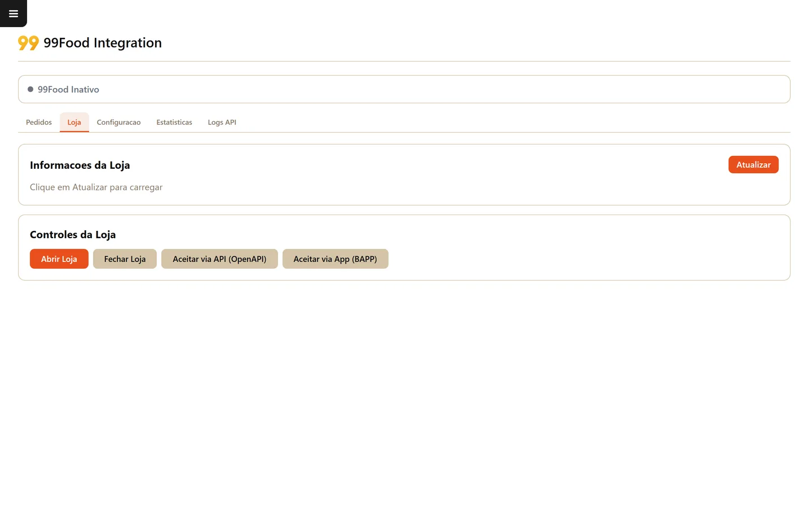Go to the Estatisticas tab
The image size is (812, 508).
pos(174,122)
